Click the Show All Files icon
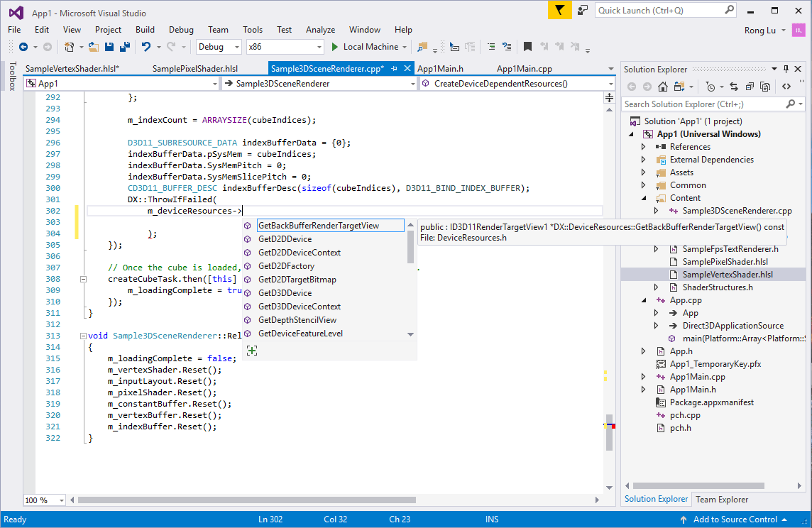 coord(765,87)
